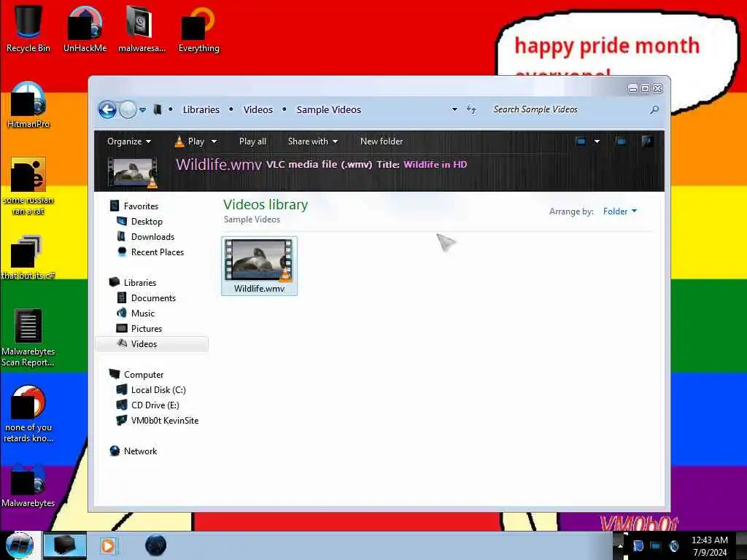Screen dimensions: 747x560
Task: Click the Forward navigation button
Action: pyautogui.click(x=128, y=109)
